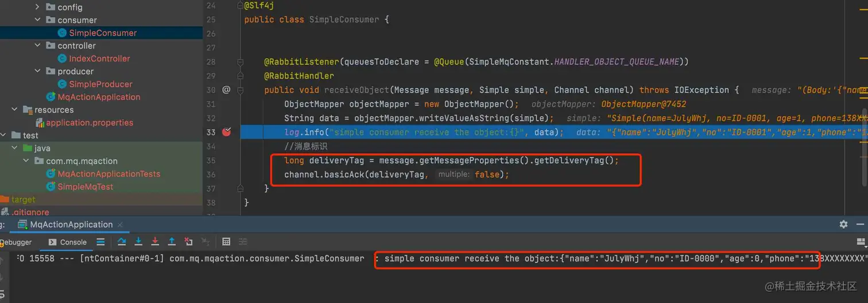Viewport: 868px width, 303px height.
Task: Open SimpleConsumer class in project tree
Action: pyautogui.click(x=103, y=33)
